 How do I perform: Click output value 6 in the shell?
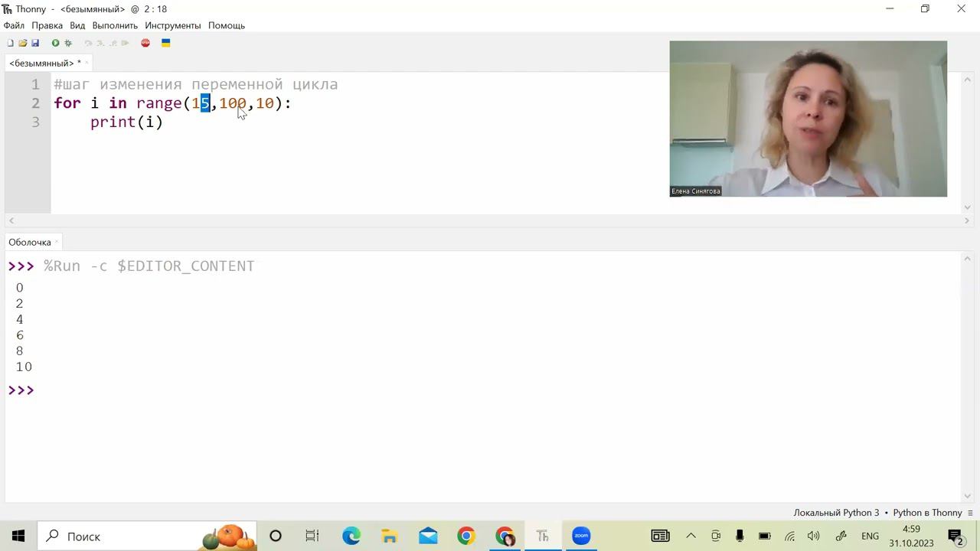coord(20,335)
